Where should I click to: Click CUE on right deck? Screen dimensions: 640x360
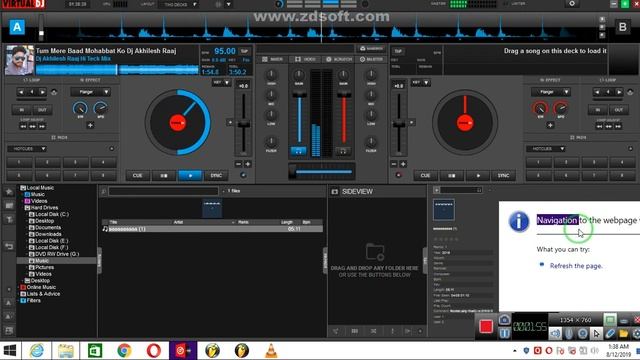pyautogui.click(x=425, y=176)
